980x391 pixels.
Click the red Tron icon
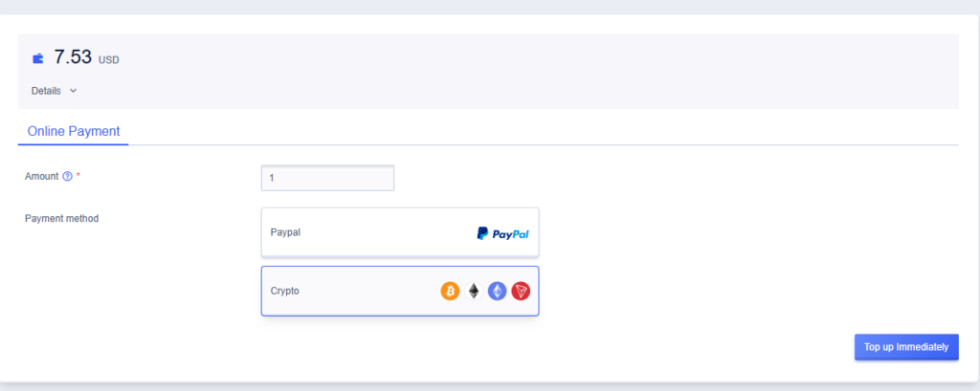pos(521,291)
